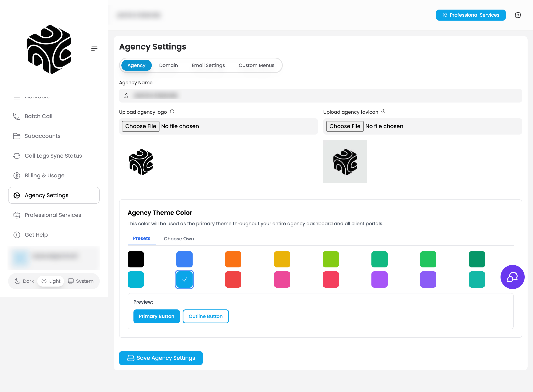Click the Batch Call phone icon

point(17,116)
